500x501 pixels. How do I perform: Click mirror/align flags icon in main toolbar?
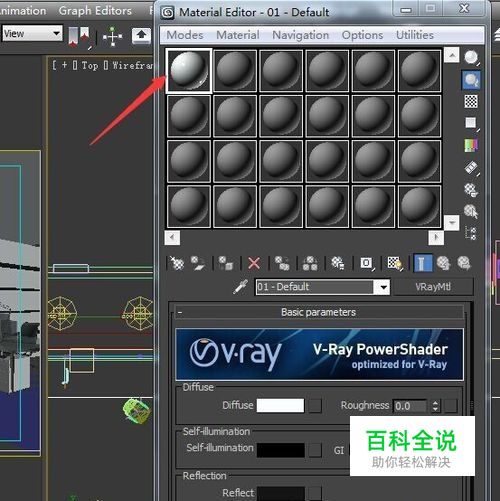(x=79, y=37)
